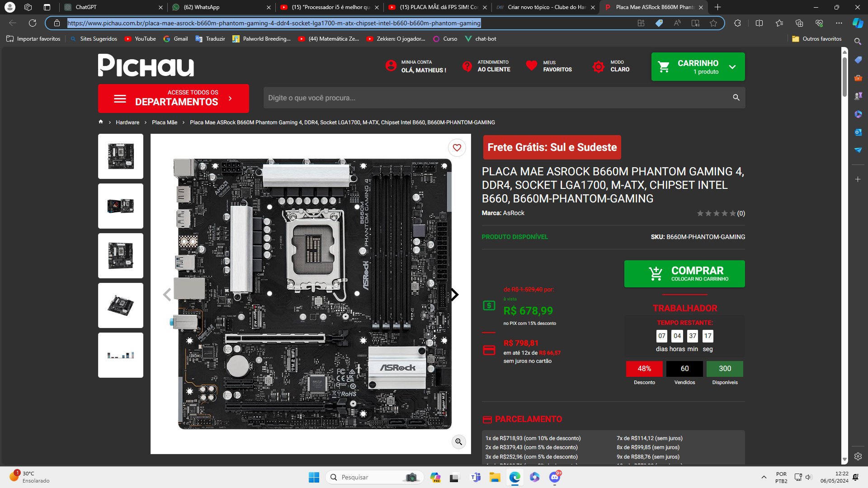The width and height of the screenshot is (868, 488).
Task: Switch to ChatGPT browser tab
Action: pyautogui.click(x=113, y=7)
